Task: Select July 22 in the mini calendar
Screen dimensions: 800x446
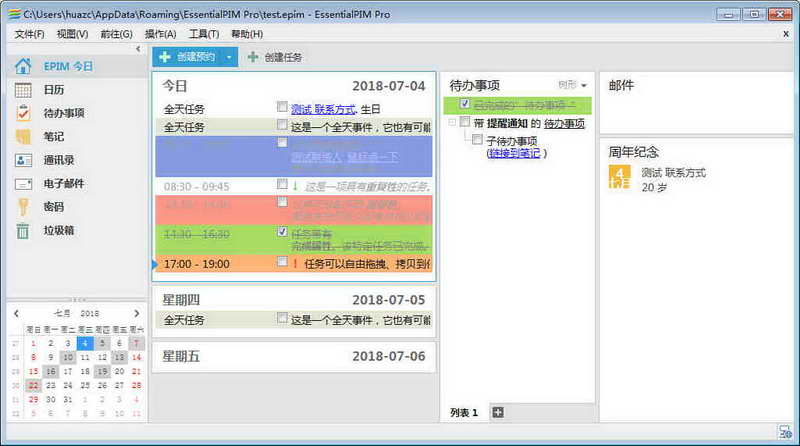Action: click(33, 385)
